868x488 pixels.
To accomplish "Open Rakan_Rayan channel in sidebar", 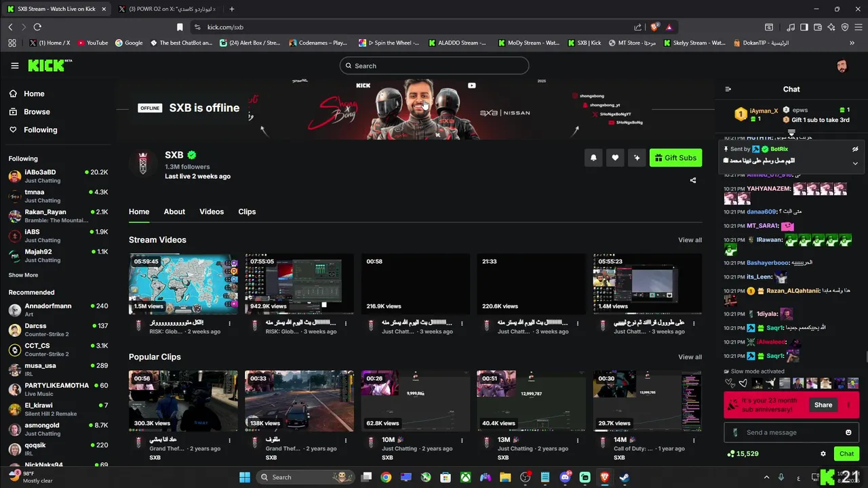I will tap(58, 216).
